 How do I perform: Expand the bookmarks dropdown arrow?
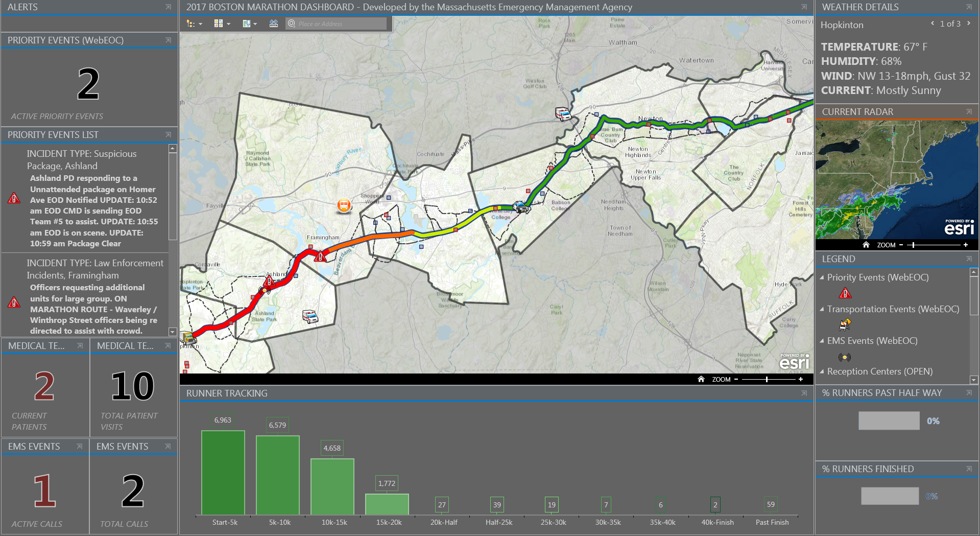255,24
